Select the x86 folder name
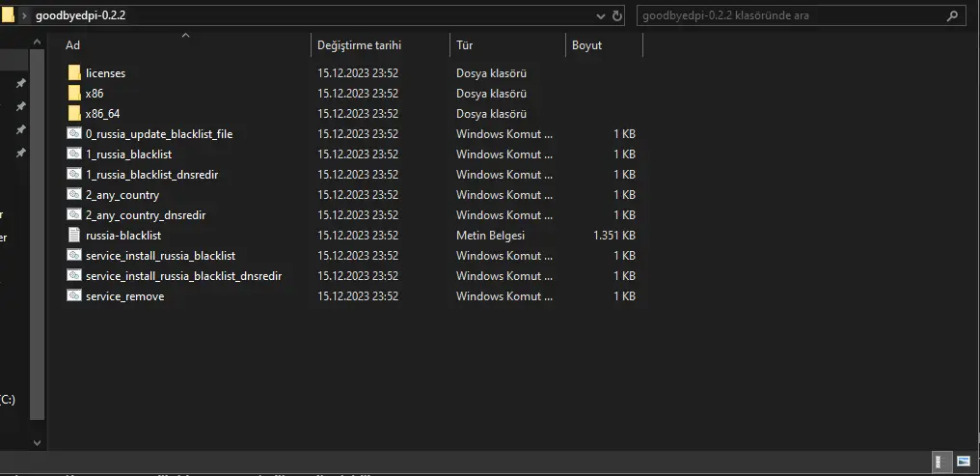This screenshot has width=980, height=476. pos(95,94)
